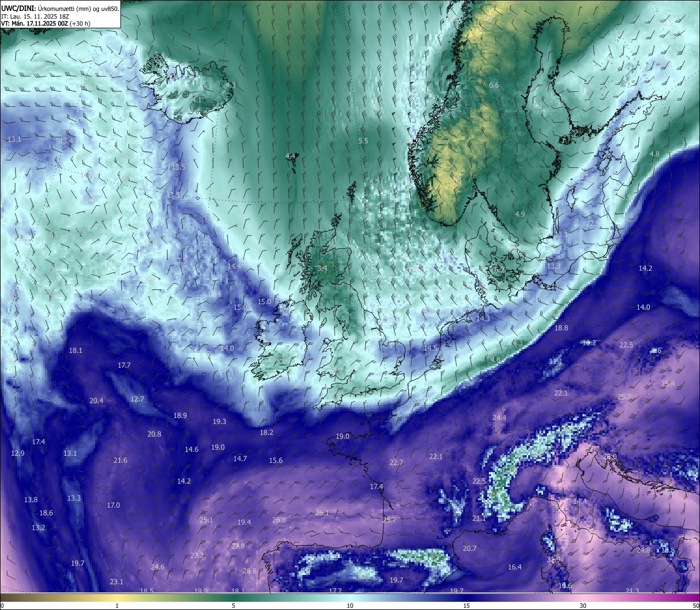This screenshot has height=610, width=700.
Task: Click the '20.4' value on the map
Action: tap(96, 400)
